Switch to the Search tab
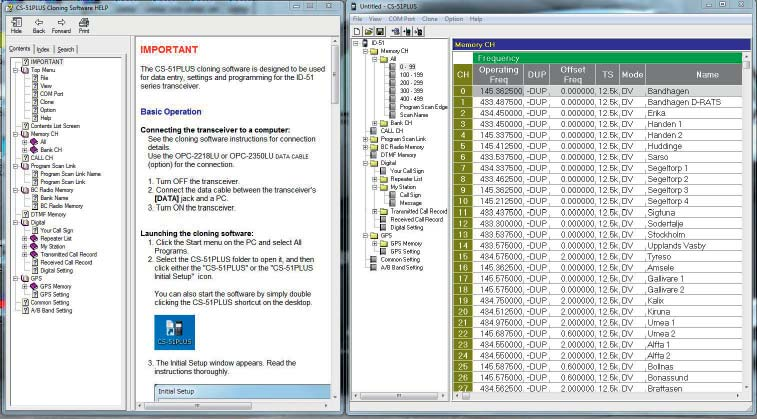This screenshot has height=419, width=757. tap(66, 49)
